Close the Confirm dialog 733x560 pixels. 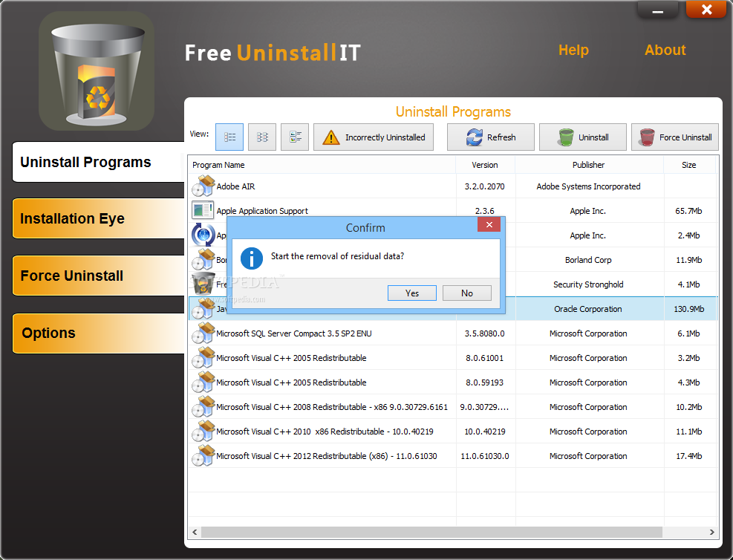(489, 225)
